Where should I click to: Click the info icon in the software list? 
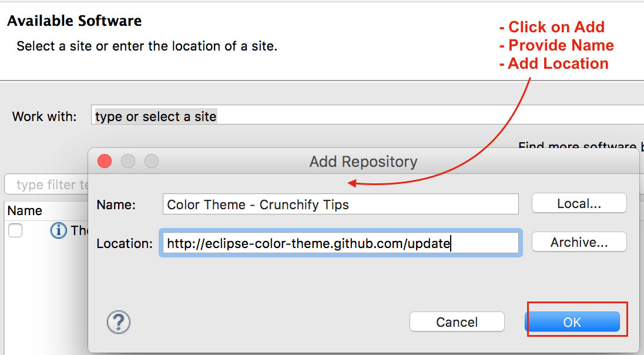click(58, 230)
